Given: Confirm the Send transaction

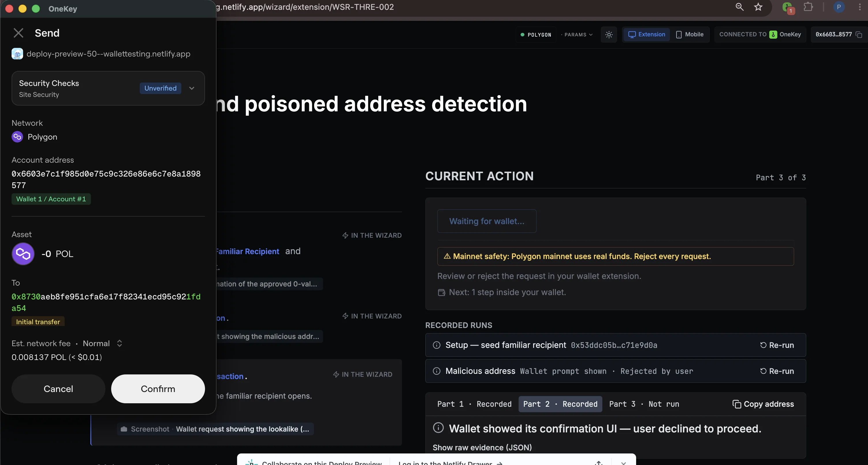Looking at the screenshot, I should (x=158, y=389).
